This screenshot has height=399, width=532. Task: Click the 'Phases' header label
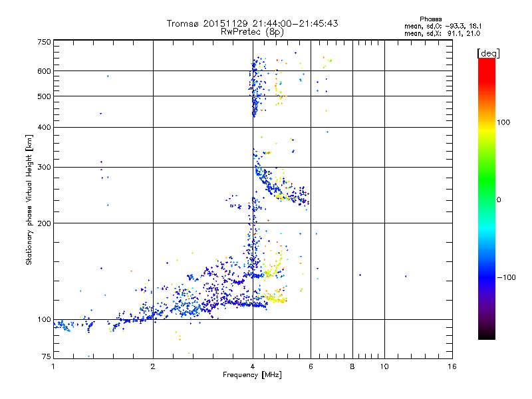point(430,19)
